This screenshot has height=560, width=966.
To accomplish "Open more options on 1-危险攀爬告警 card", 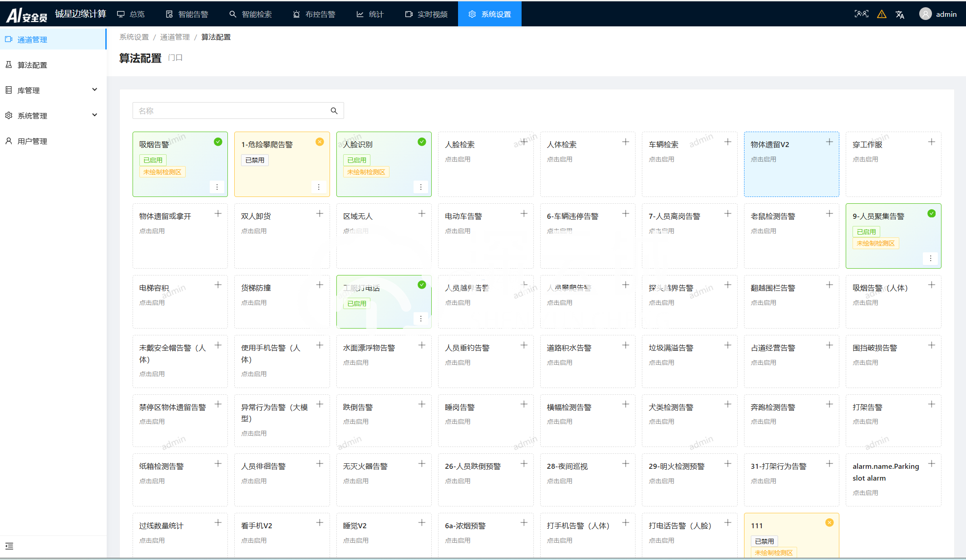I will click(319, 187).
